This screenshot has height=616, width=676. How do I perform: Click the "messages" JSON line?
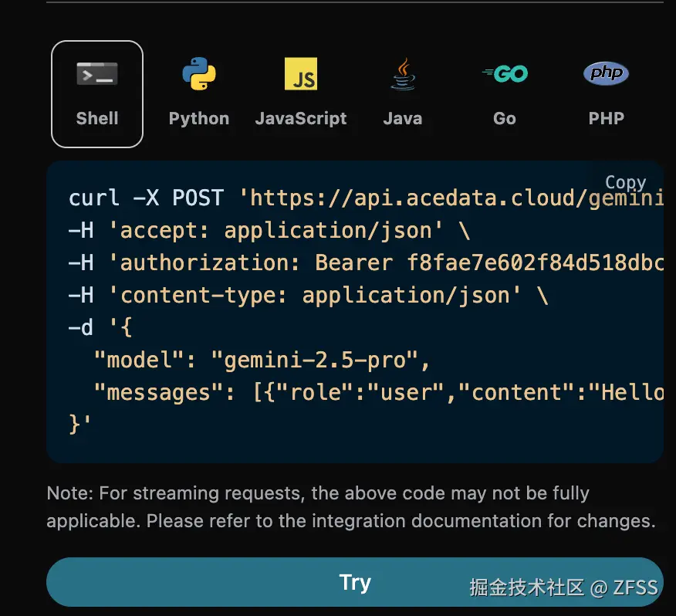pyautogui.click(x=379, y=393)
